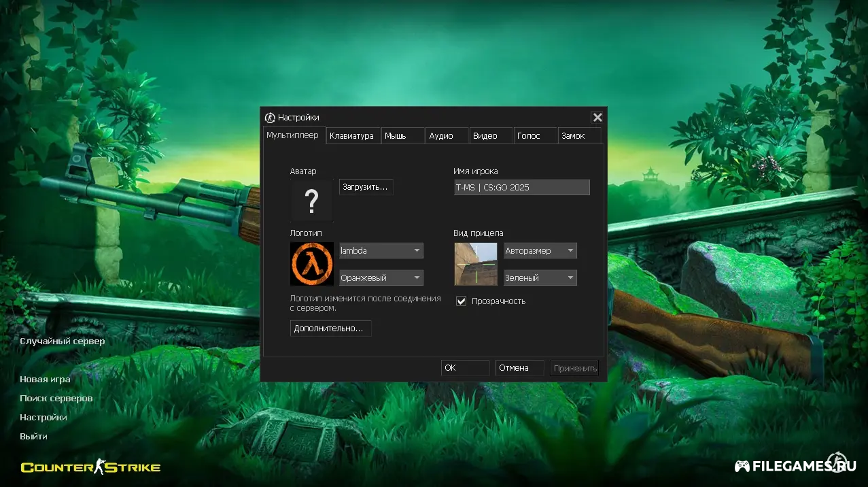Switch to the Мультиплеер tab
The width and height of the screenshot is (868, 487).
[x=294, y=135]
